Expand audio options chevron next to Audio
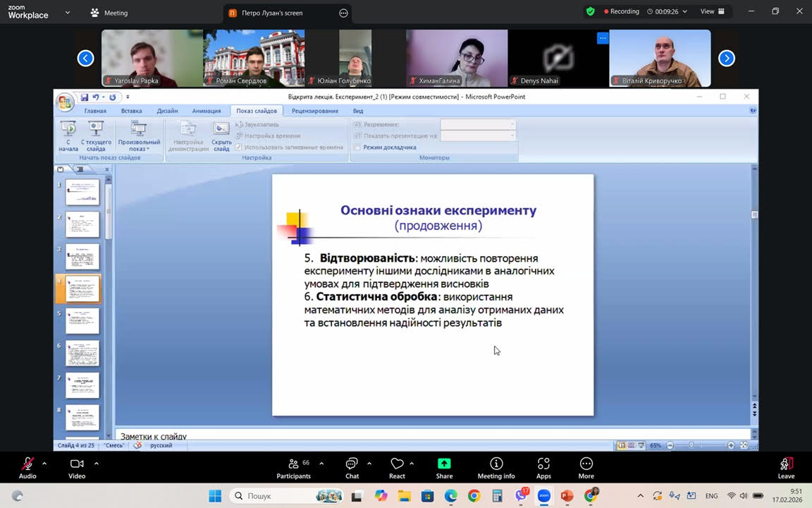This screenshot has width=812, height=508. (44, 464)
